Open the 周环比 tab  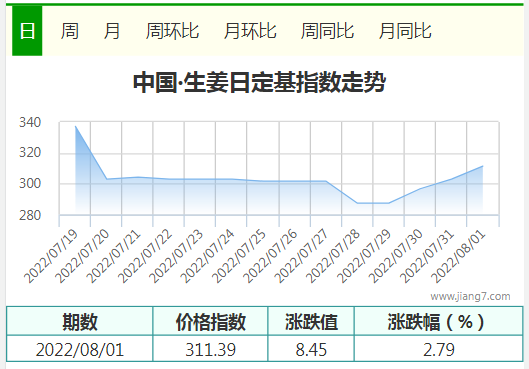click(x=172, y=31)
